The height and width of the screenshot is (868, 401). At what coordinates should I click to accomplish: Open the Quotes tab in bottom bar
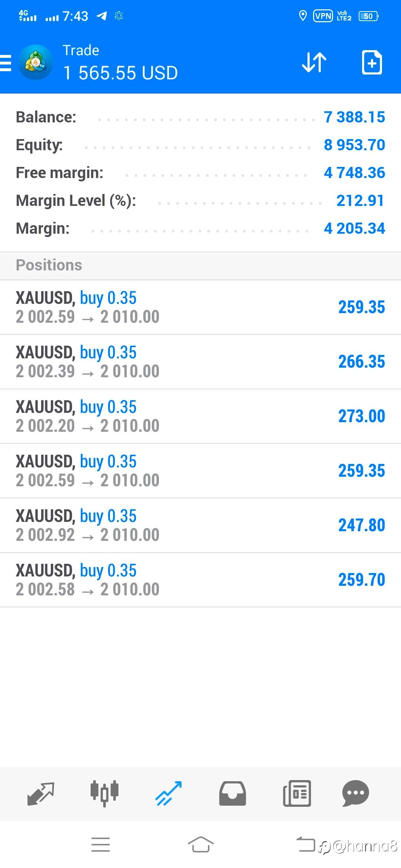(x=41, y=794)
